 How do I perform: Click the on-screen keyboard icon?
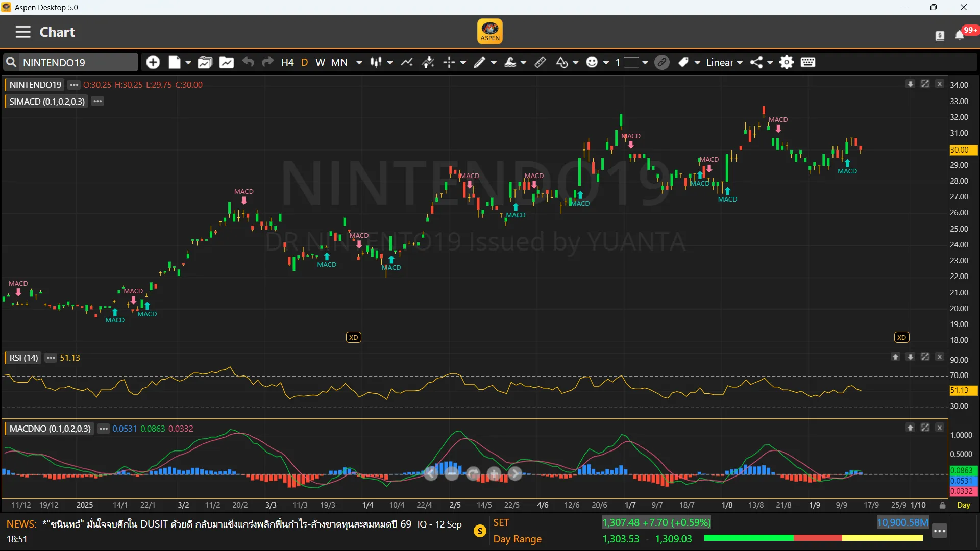coord(808,62)
